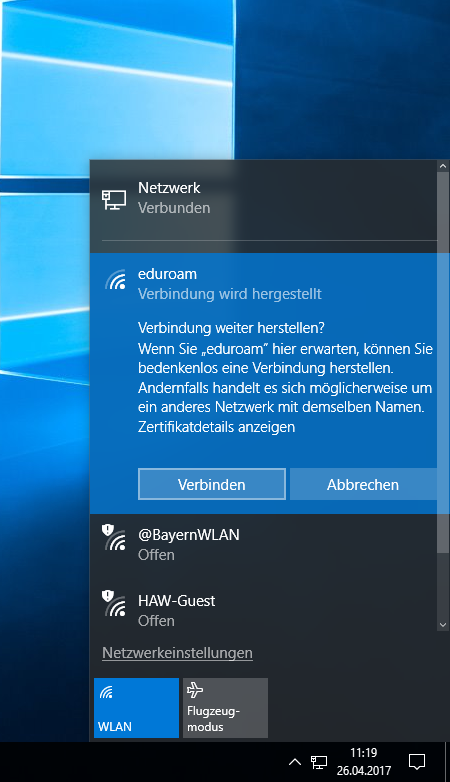Cancel the eduroam connection with Abbrechen

[x=363, y=484]
